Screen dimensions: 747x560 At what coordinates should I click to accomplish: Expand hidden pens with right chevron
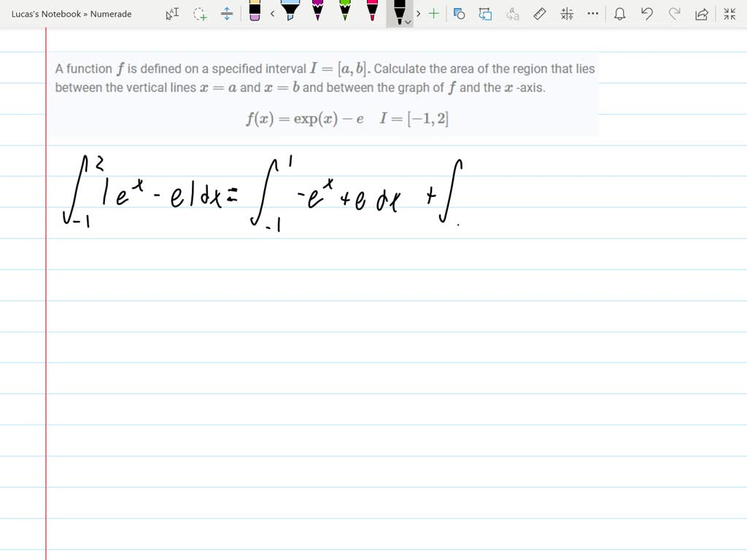tap(418, 13)
